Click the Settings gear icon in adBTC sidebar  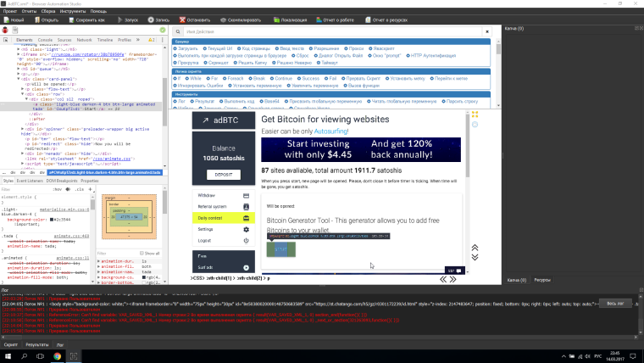pos(246,230)
